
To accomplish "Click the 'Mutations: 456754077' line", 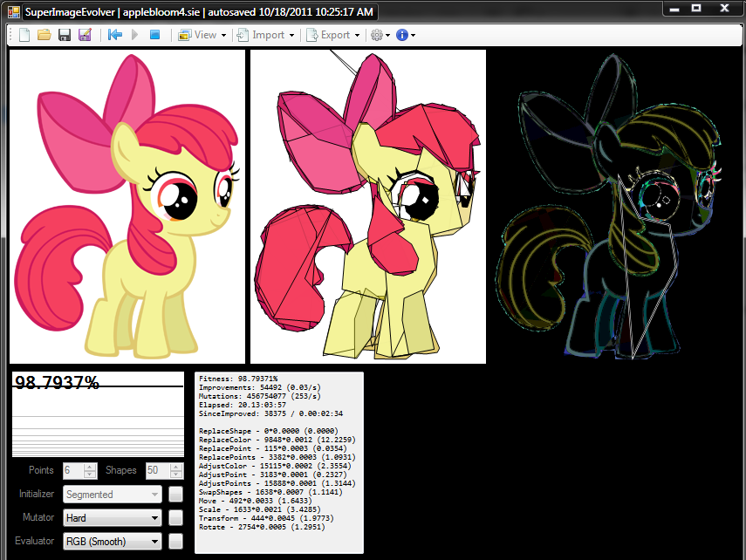I will pos(260,396).
